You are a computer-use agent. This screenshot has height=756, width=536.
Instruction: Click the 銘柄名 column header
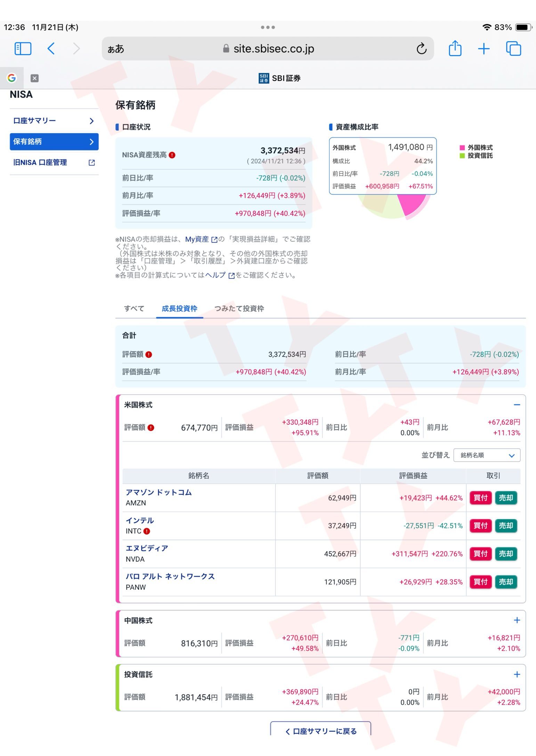coord(199,476)
